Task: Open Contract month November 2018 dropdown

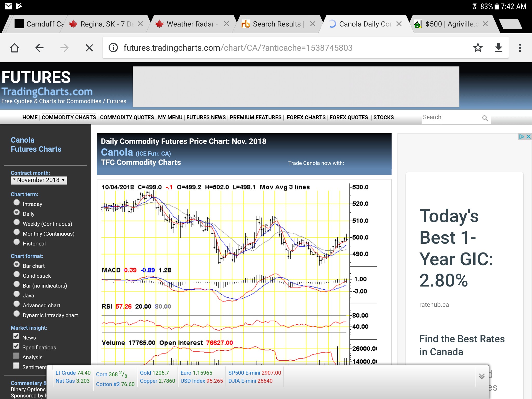Action: click(39, 180)
